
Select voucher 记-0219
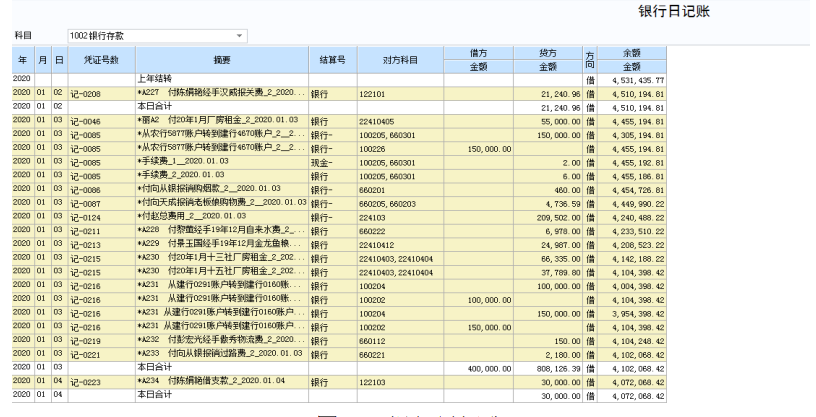pyautogui.click(x=101, y=341)
